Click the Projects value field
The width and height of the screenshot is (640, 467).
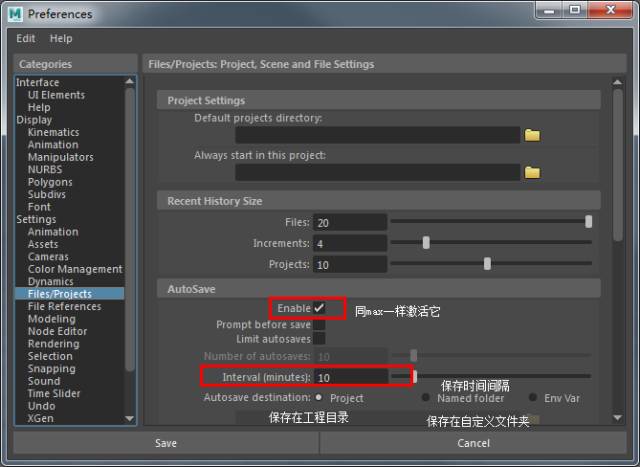(350, 265)
